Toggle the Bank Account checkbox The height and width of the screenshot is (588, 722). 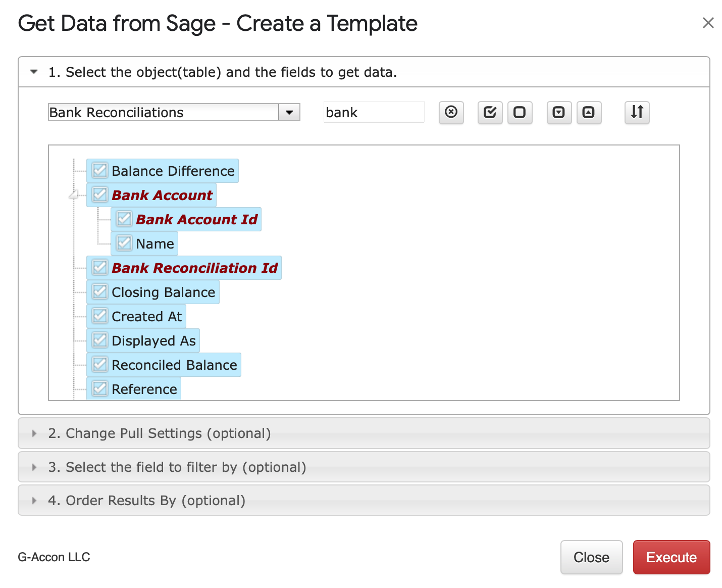pyautogui.click(x=100, y=194)
